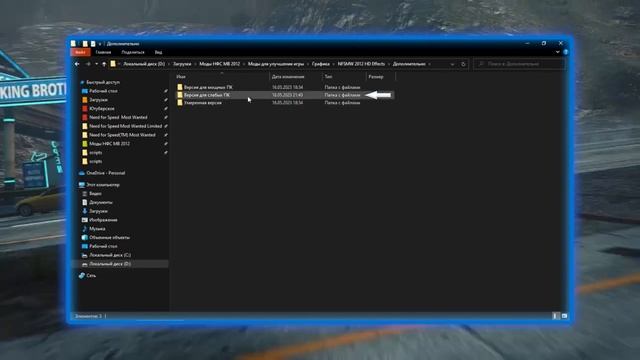The height and width of the screenshot is (360, 640).
Task: Select Этот компьютер in navigation pane
Action: pos(103,185)
